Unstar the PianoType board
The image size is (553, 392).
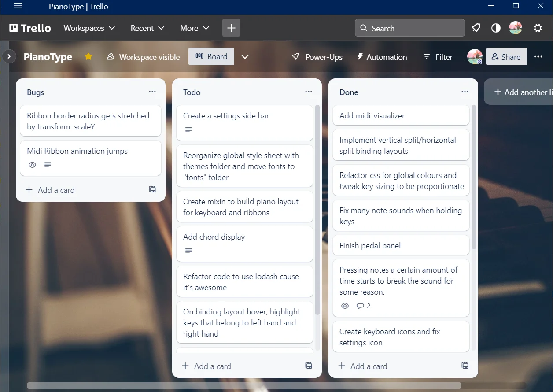pyautogui.click(x=88, y=57)
